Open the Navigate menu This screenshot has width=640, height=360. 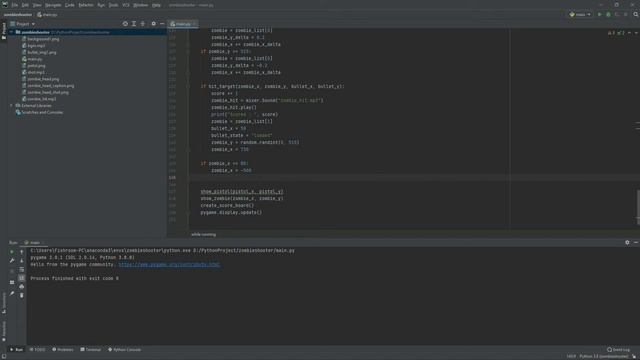53,5
